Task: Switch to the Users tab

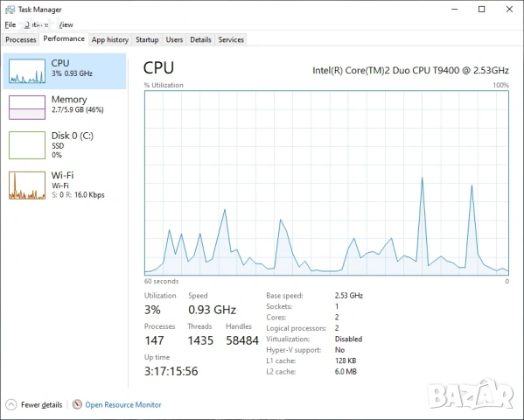Action: tap(174, 39)
